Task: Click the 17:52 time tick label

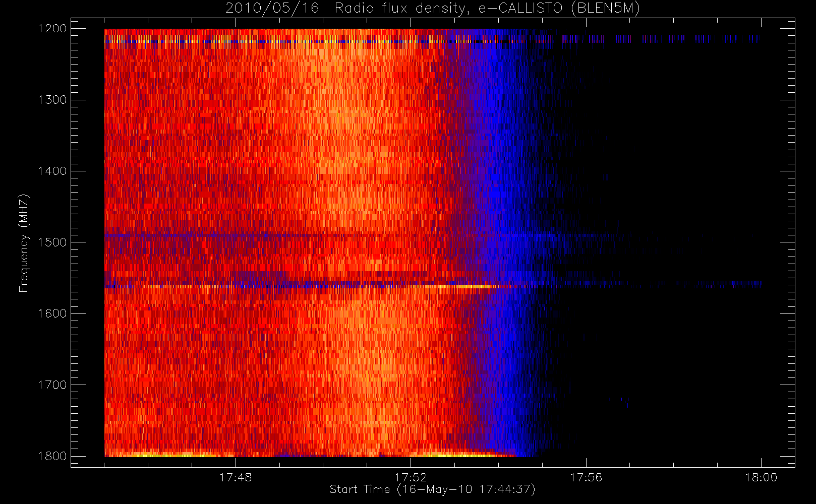Action: point(411,477)
